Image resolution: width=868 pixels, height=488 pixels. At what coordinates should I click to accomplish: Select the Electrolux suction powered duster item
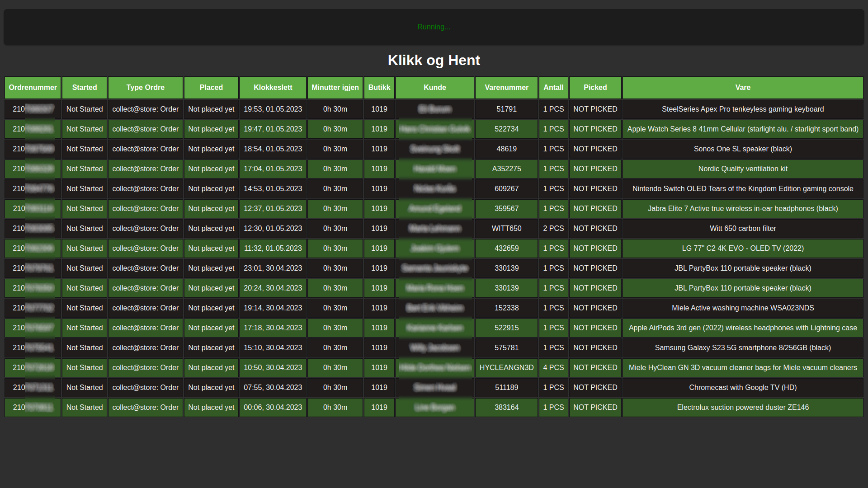tap(743, 408)
